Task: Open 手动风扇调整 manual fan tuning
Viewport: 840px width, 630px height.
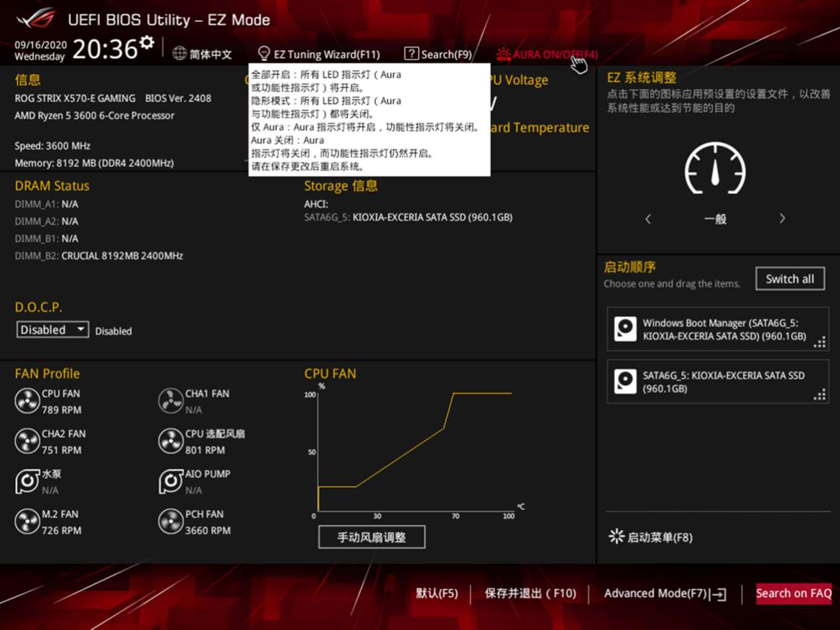Action: coord(371,537)
